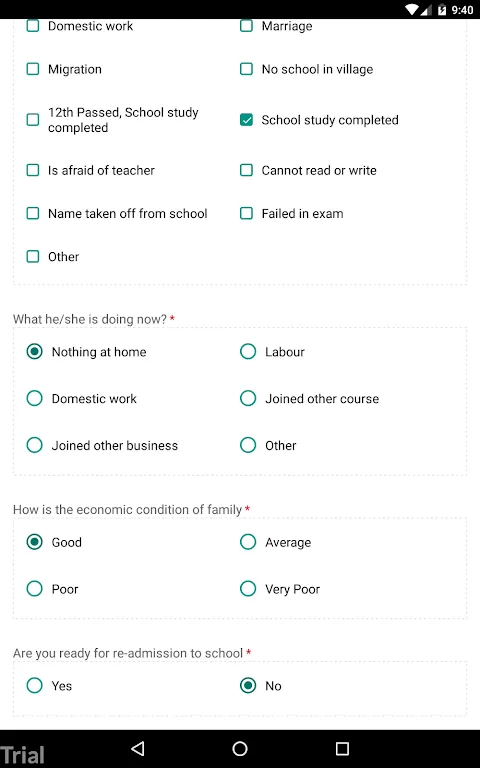The image size is (480, 768).
Task: Tap the Android home circle icon
Action: point(240,748)
